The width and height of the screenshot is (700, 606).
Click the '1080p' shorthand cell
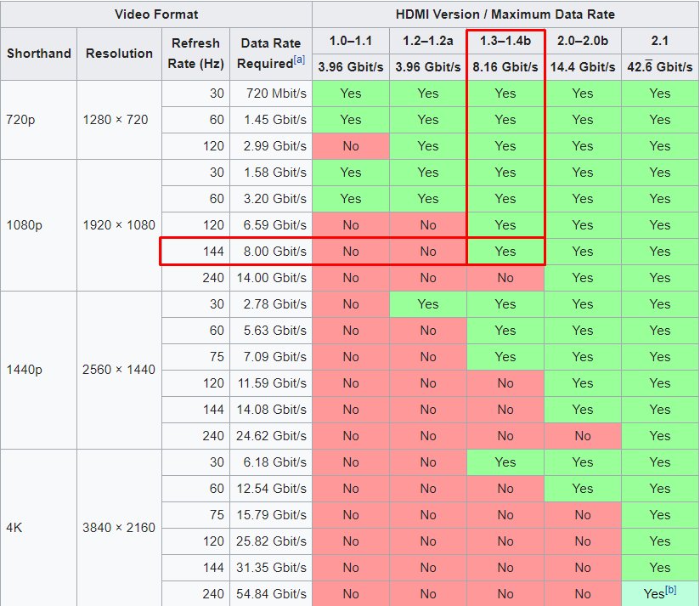point(39,225)
